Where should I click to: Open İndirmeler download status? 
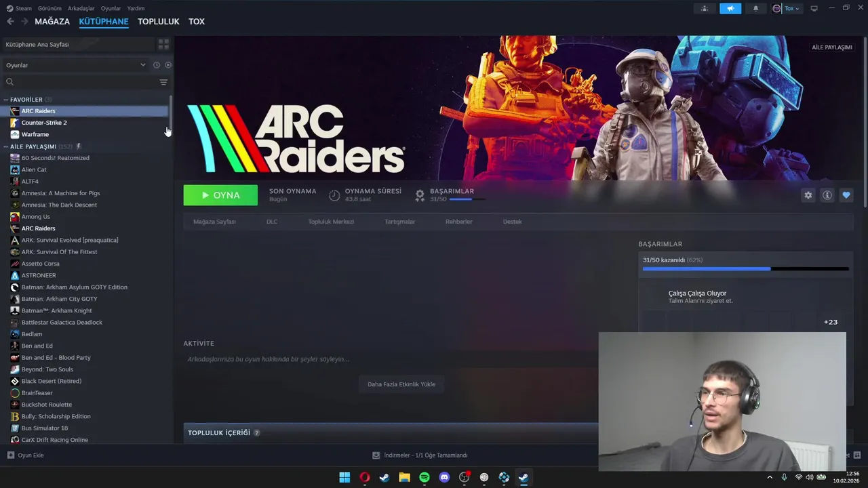(420, 455)
